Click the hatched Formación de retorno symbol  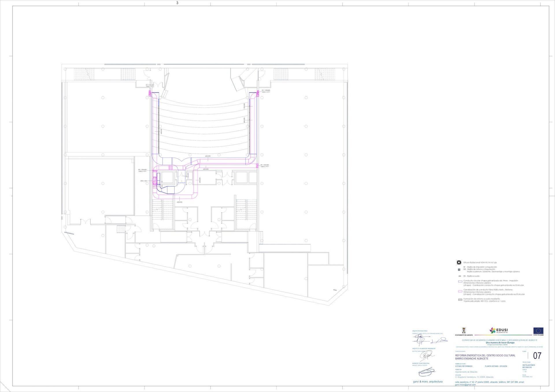click(460, 300)
